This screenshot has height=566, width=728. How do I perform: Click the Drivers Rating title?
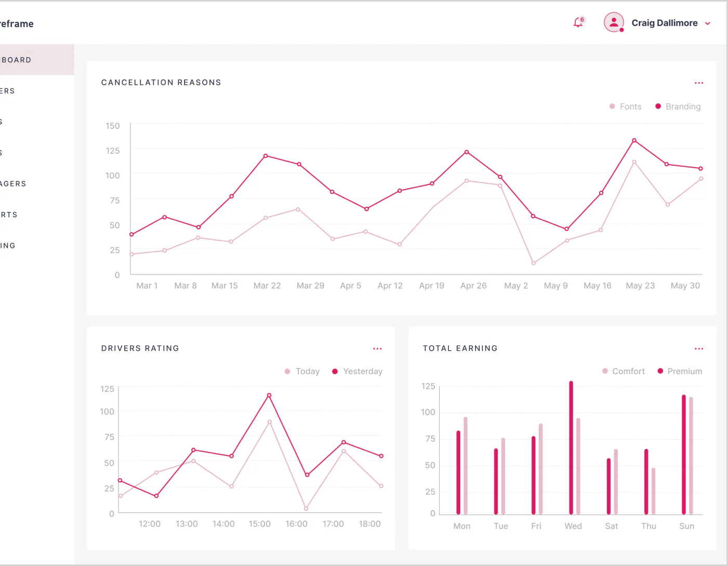click(x=140, y=348)
